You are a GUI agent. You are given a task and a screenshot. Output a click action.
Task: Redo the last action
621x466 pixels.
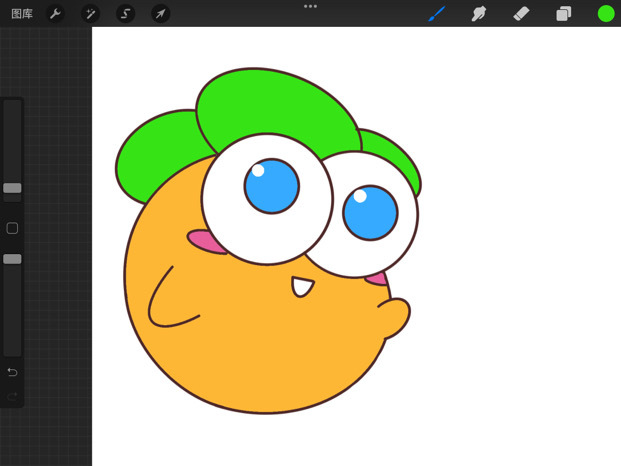point(12,396)
